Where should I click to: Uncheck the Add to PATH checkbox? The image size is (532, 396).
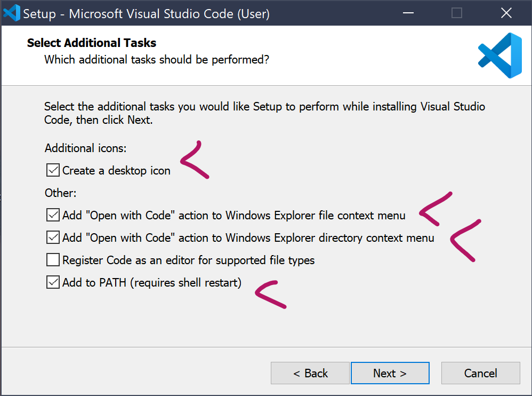pos(53,282)
